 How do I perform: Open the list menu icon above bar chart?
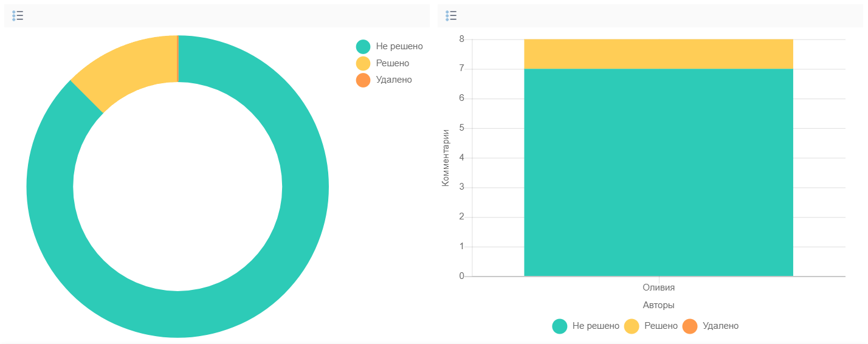pos(451,16)
